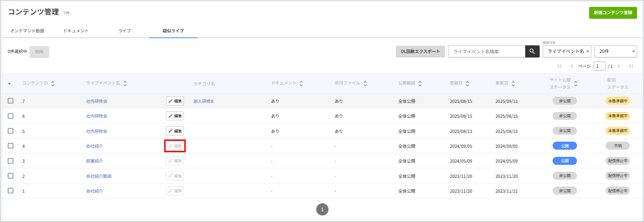Jump to the last page arrow
Image resolution: width=644 pixels, height=222 pixels.
[x=631, y=66]
